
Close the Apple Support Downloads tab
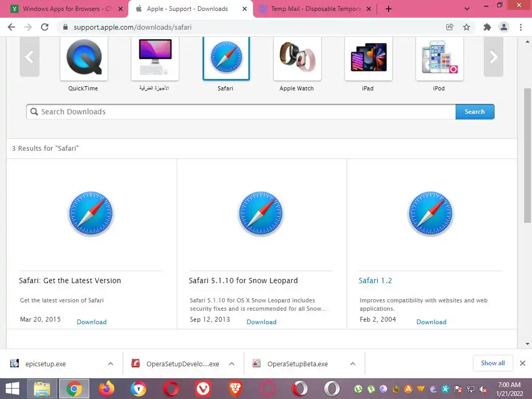(x=245, y=9)
